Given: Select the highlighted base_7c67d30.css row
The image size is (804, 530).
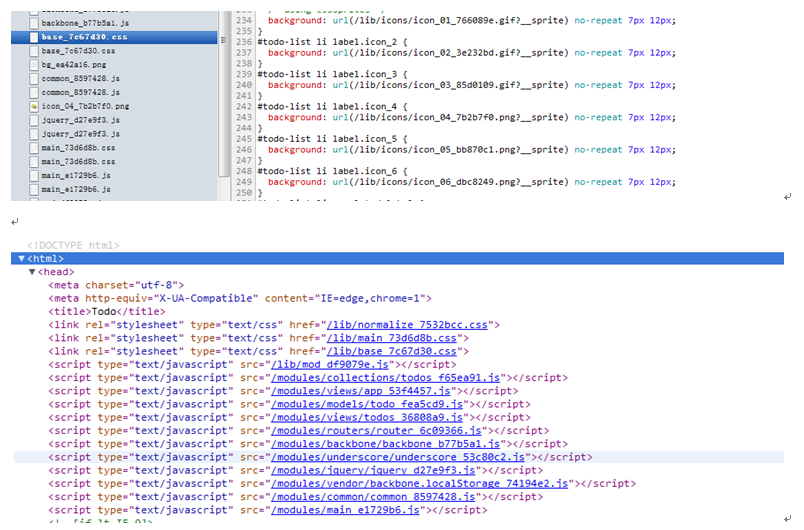Looking at the screenshot, I should [x=114, y=37].
